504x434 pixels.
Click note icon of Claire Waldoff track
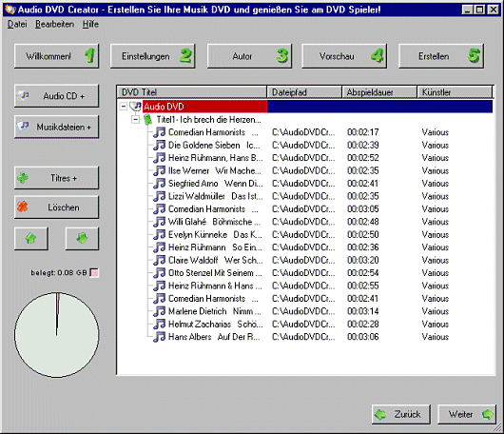[x=159, y=260]
